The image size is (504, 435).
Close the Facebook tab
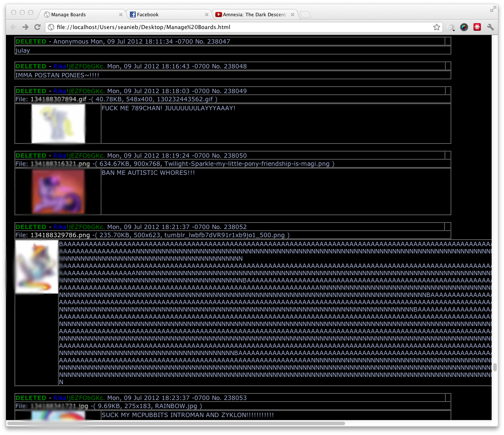point(207,15)
